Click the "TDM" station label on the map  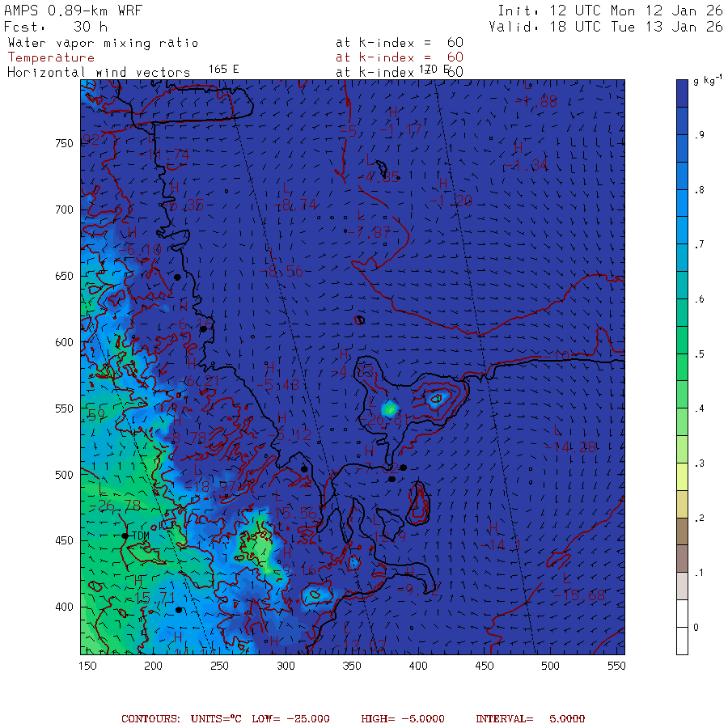(x=141, y=535)
